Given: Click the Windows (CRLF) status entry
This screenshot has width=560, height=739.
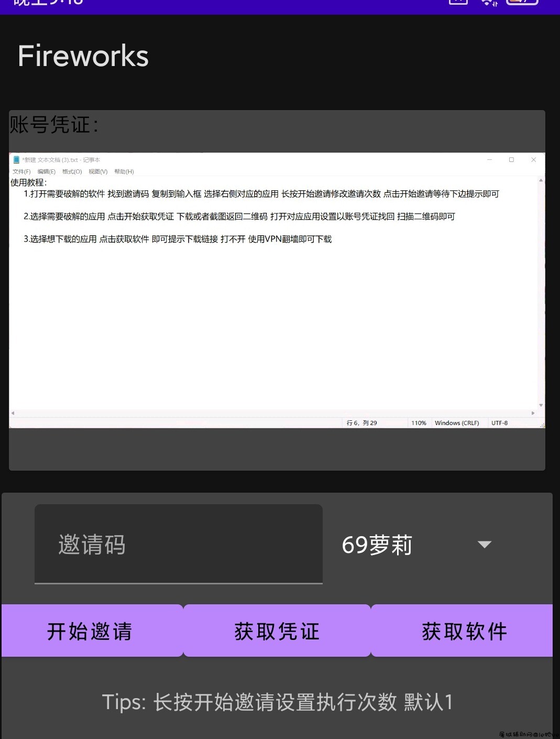Looking at the screenshot, I should coord(457,423).
